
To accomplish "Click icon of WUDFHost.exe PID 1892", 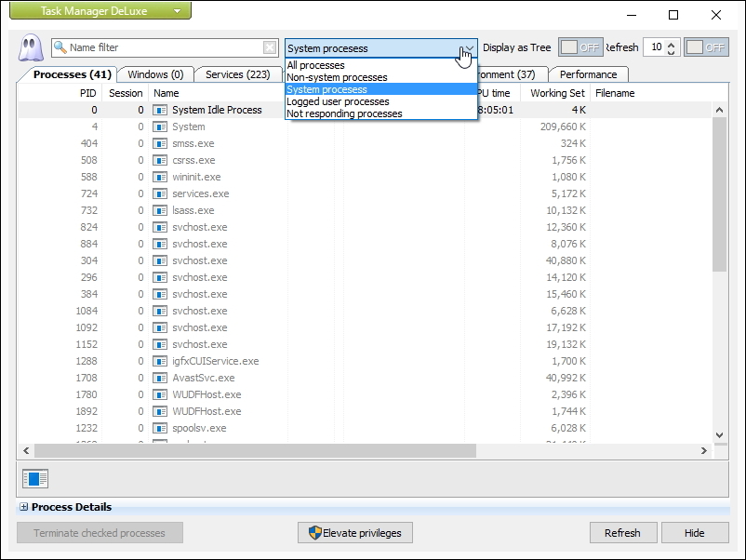I will pyautogui.click(x=160, y=411).
